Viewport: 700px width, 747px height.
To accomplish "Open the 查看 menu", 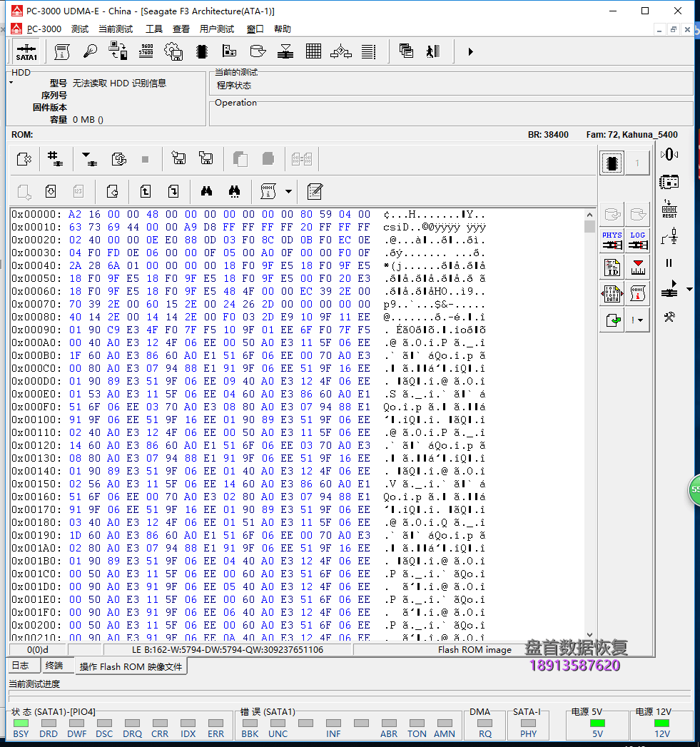I will tap(181, 29).
